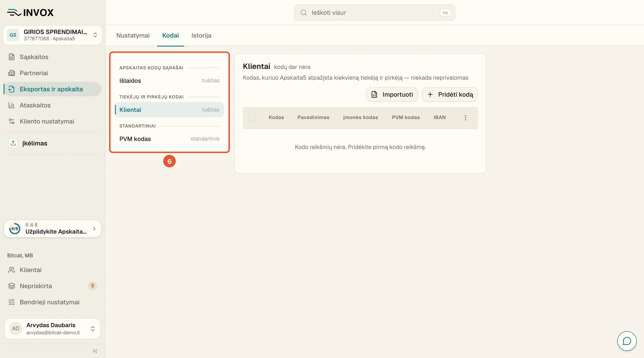Click Nepriskirta layers icon

[x=11, y=286]
